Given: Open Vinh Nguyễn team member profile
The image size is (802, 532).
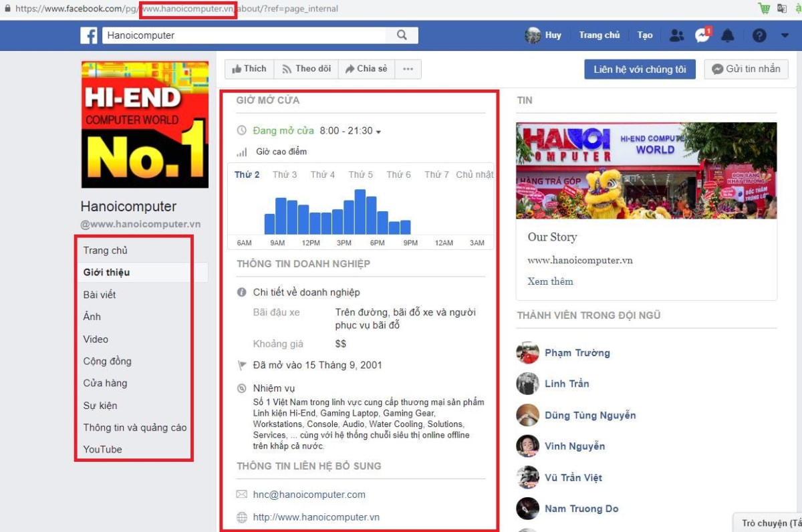Looking at the screenshot, I should click(x=575, y=446).
